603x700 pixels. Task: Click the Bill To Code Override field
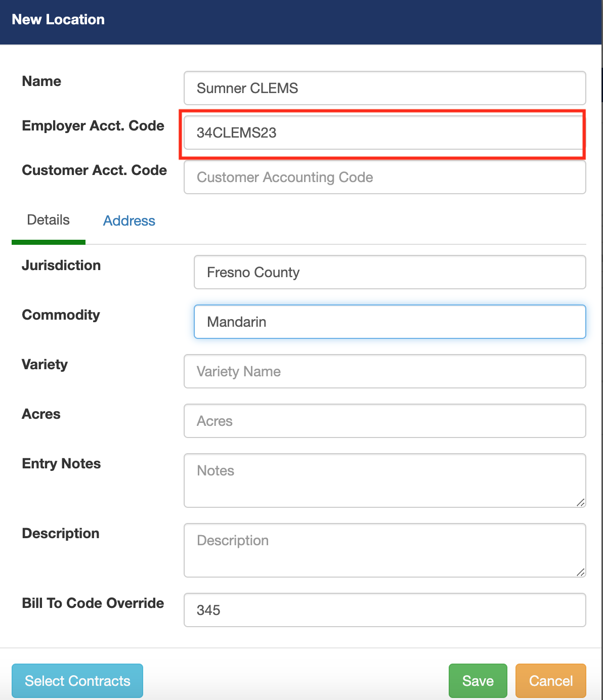pos(384,610)
